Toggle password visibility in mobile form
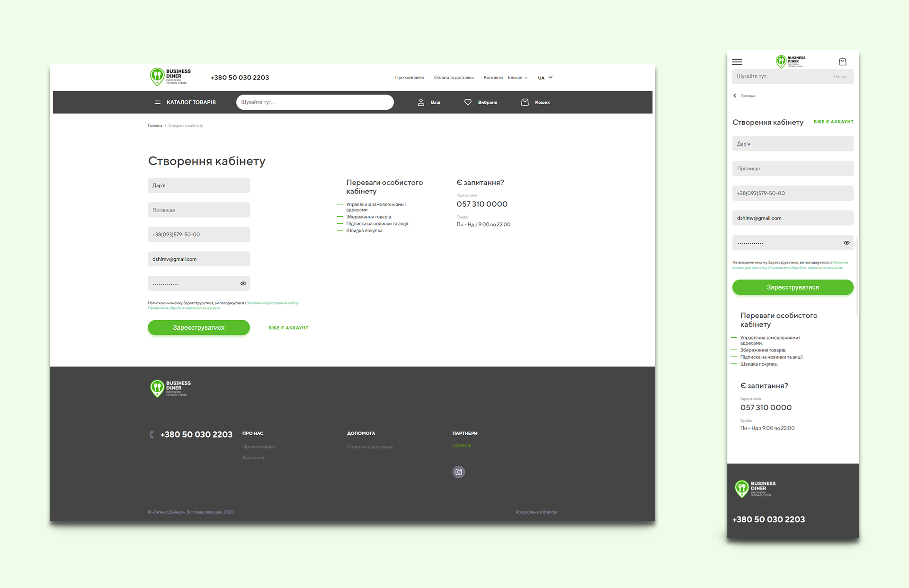Image resolution: width=909 pixels, height=588 pixels. coord(847,243)
